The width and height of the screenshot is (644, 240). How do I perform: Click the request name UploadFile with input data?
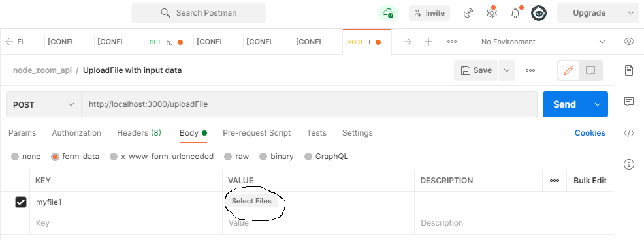pyautogui.click(x=132, y=70)
